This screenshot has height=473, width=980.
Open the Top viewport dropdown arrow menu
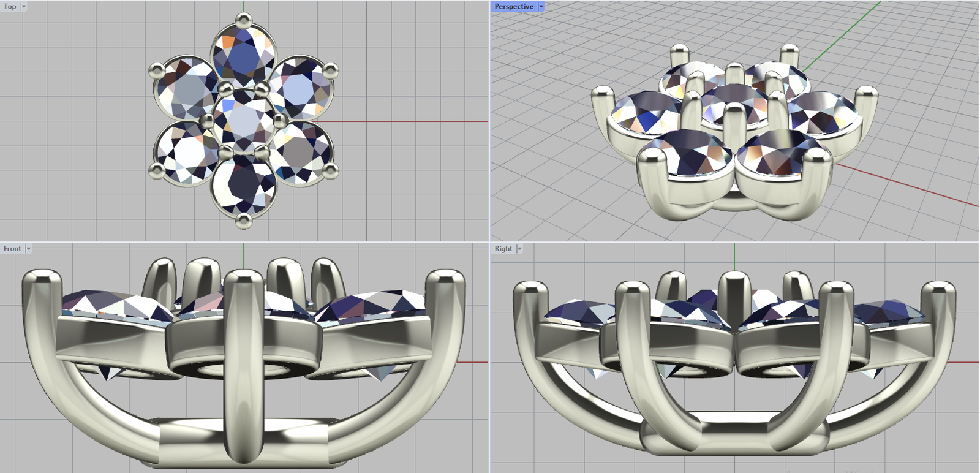pos(24,7)
